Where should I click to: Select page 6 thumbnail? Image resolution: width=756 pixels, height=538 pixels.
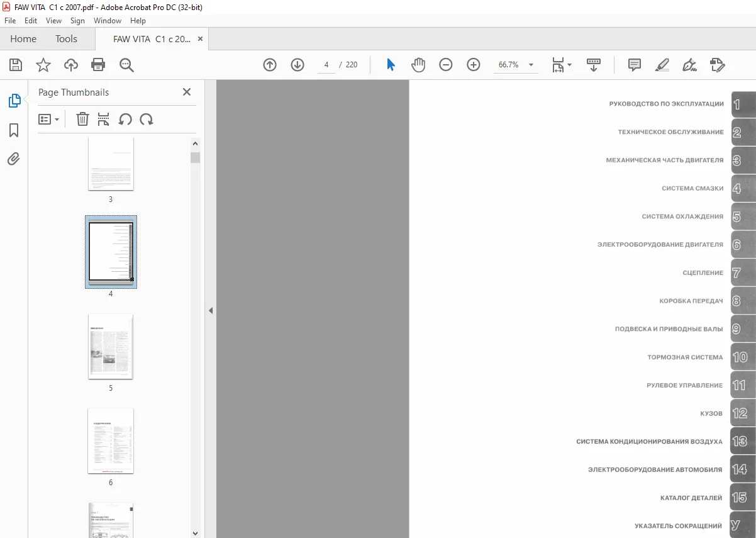click(111, 441)
